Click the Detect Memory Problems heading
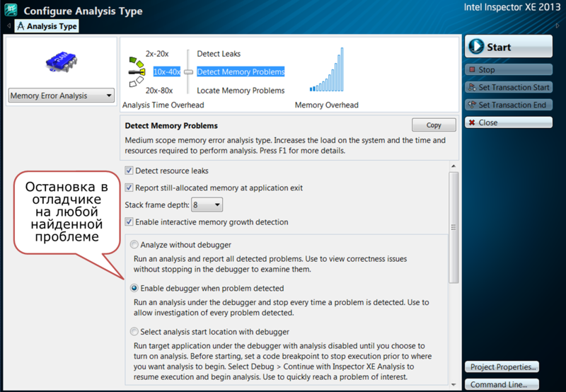This screenshot has height=392, width=566. (171, 126)
